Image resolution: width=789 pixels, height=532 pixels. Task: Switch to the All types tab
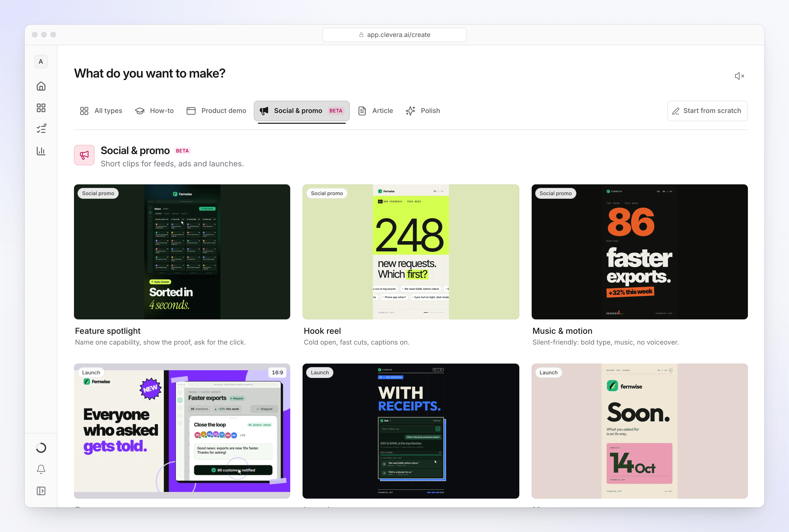[x=101, y=111]
